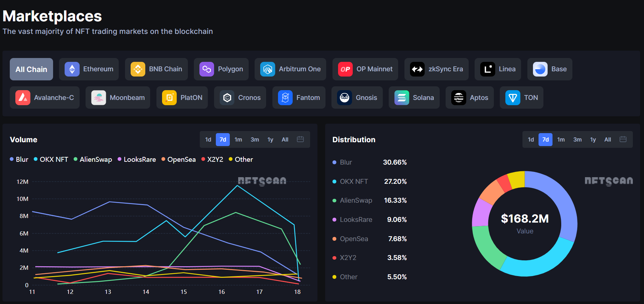Choose the zkSync Era icon

coord(417,69)
